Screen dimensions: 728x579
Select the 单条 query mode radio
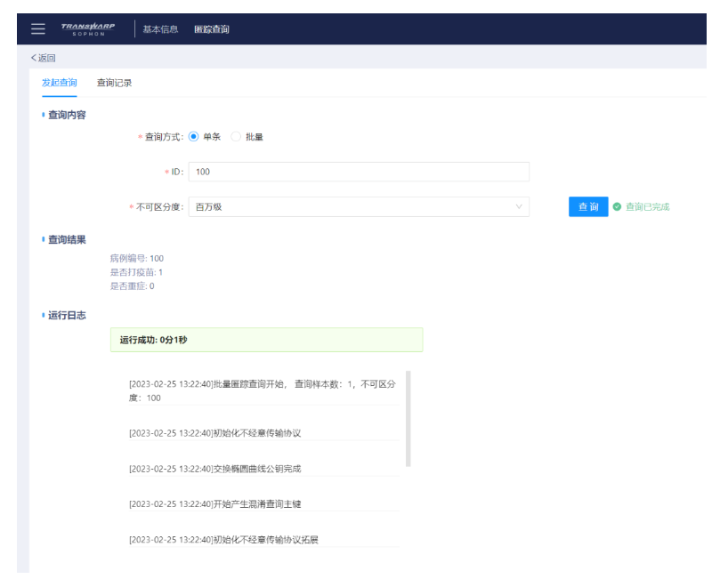pos(194,137)
